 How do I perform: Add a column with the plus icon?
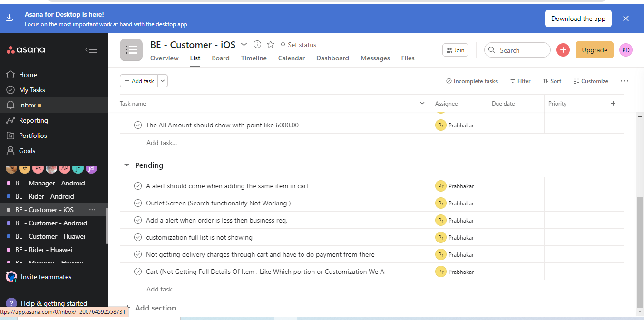(x=613, y=103)
